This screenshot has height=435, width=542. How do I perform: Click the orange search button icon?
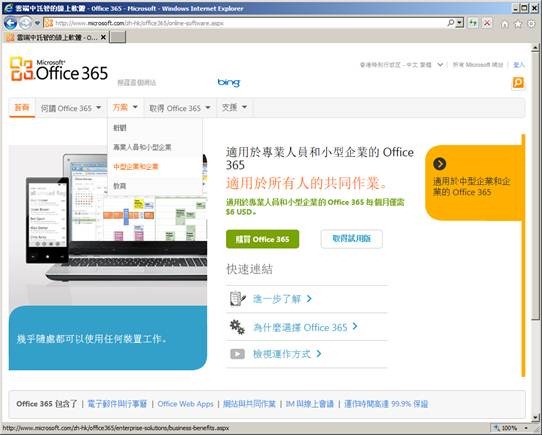click(518, 83)
